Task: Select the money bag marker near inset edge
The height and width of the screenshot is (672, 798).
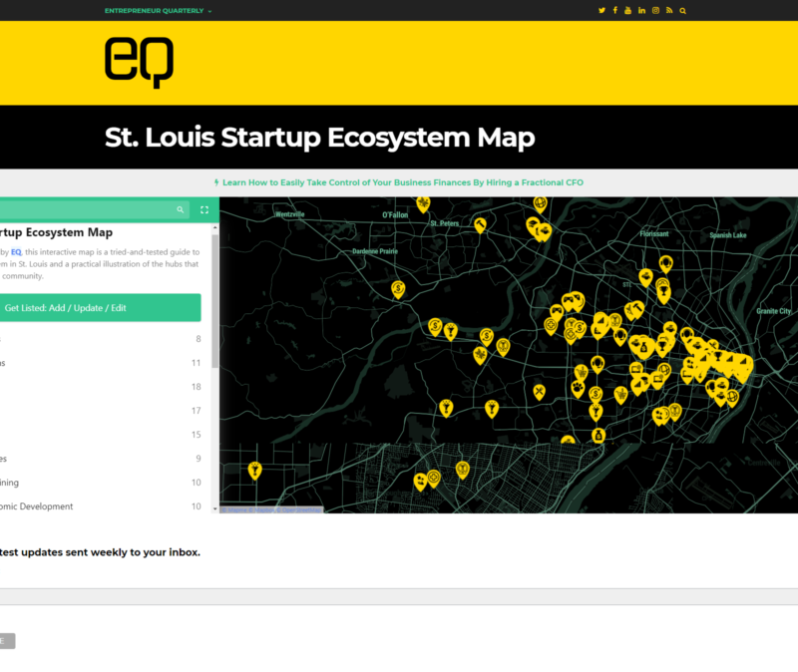Action: click(x=598, y=435)
